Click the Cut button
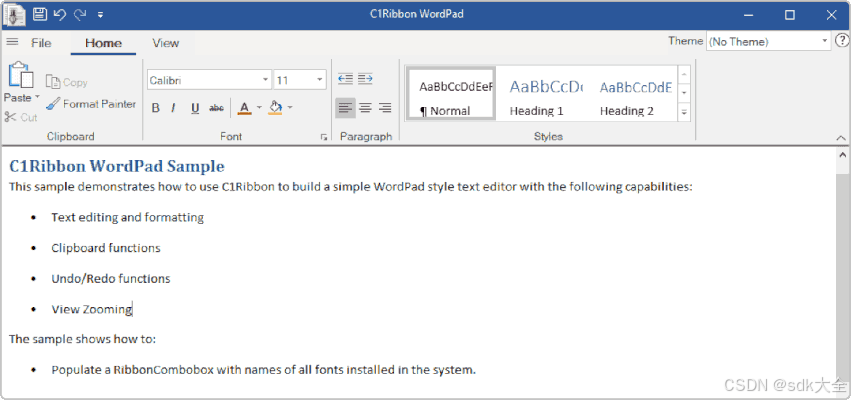 (x=21, y=117)
